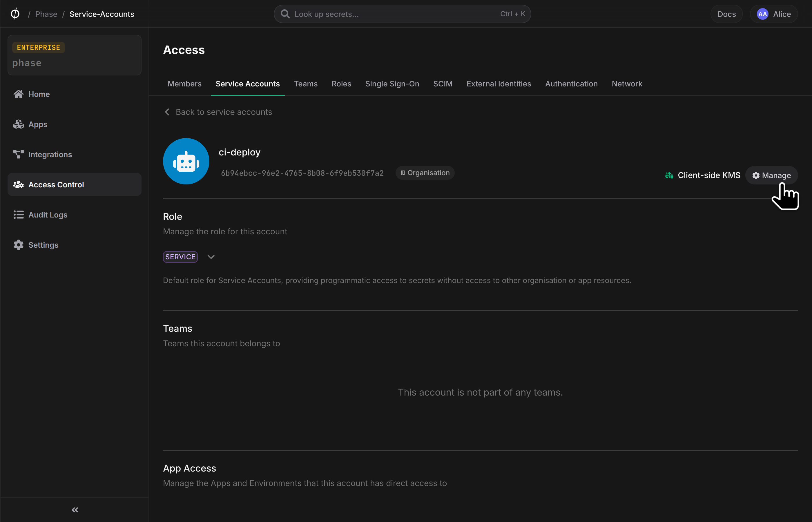Select Access Control in sidebar
Screen dimensions: 812x522
coord(74,185)
